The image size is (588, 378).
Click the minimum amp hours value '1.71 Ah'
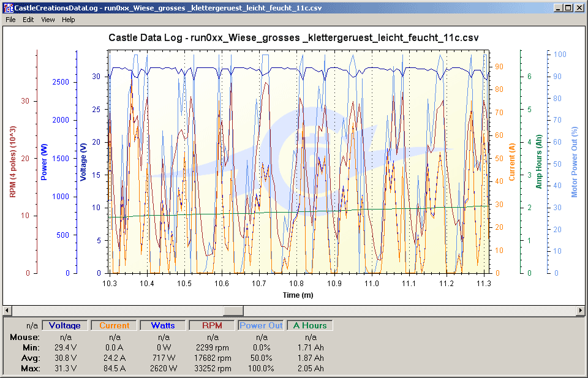311,347
